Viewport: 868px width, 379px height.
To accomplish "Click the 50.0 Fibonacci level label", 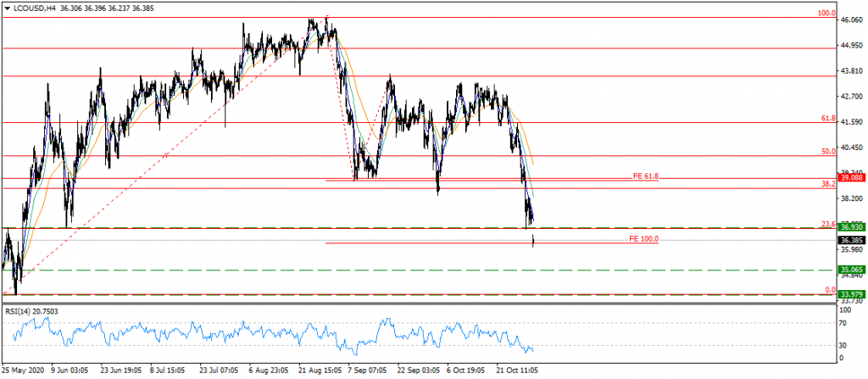I will click(828, 151).
